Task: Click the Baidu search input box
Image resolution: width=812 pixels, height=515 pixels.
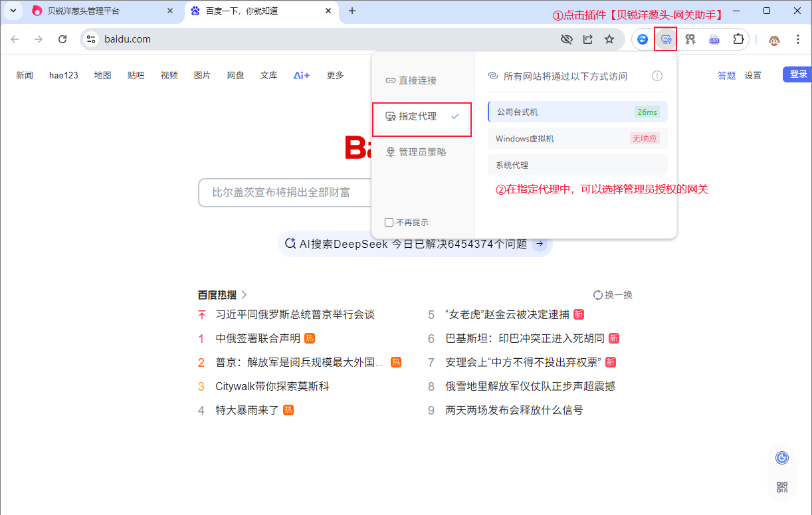Action: pos(284,192)
